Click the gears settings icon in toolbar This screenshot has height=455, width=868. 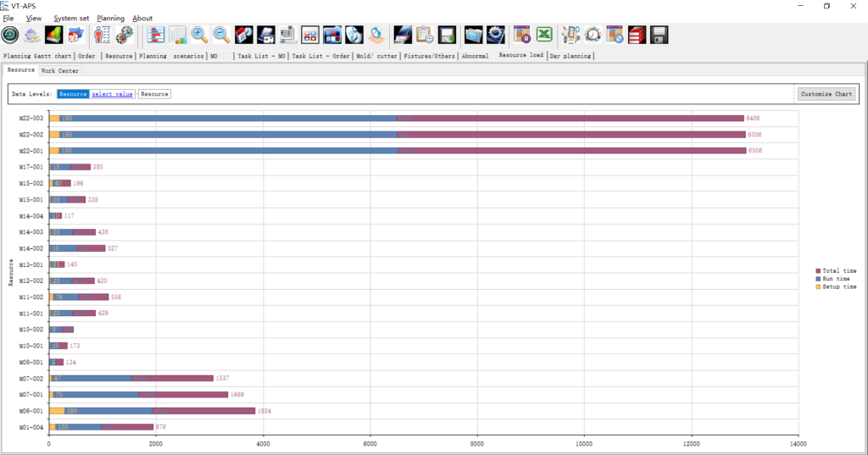coord(125,35)
